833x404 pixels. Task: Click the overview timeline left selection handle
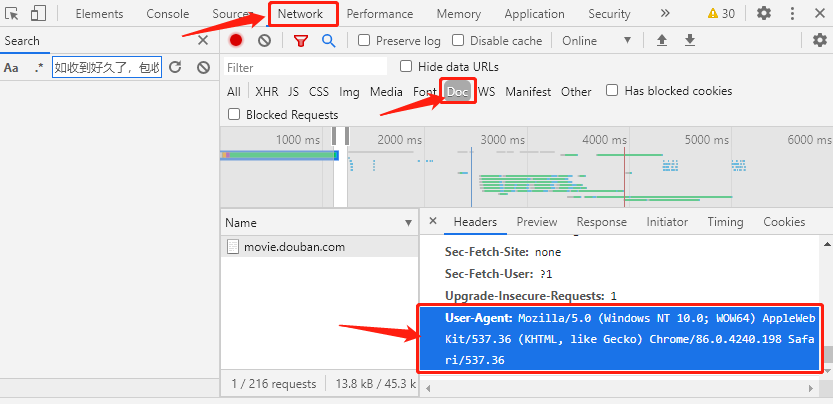click(335, 136)
